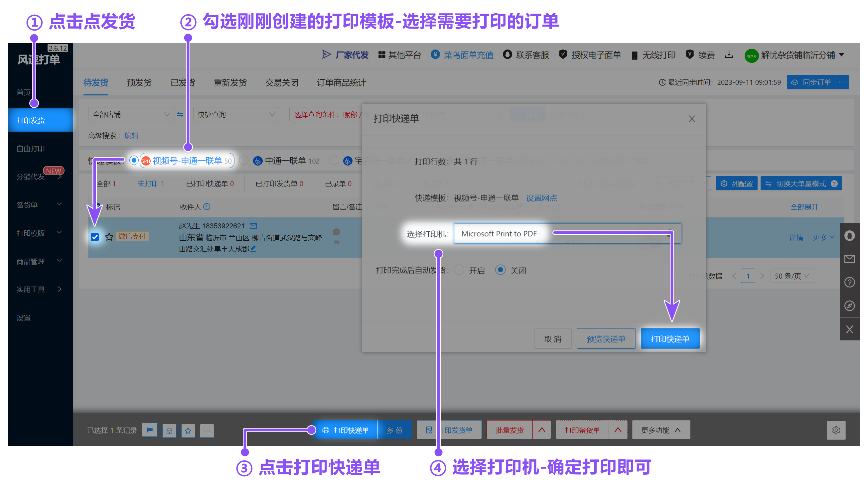Open 订单商品统计 tab
The image size is (868, 484).
[x=341, y=82]
